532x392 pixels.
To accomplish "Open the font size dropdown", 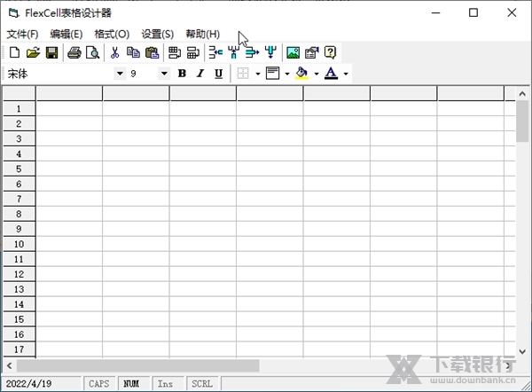I will (x=164, y=74).
